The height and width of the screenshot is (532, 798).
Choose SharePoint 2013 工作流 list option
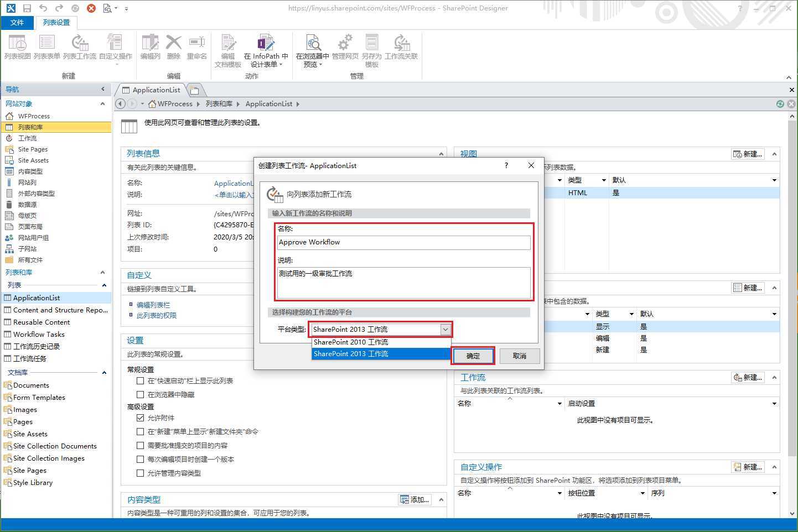[381, 353]
